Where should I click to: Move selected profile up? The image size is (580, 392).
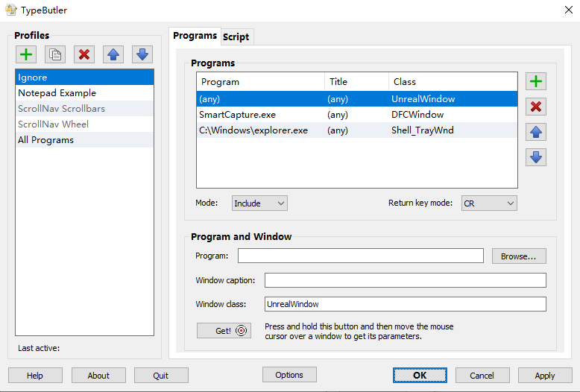click(113, 54)
